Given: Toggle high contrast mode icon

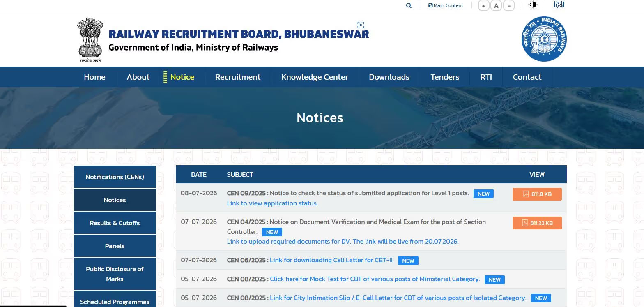Looking at the screenshot, I should click(x=533, y=5).
